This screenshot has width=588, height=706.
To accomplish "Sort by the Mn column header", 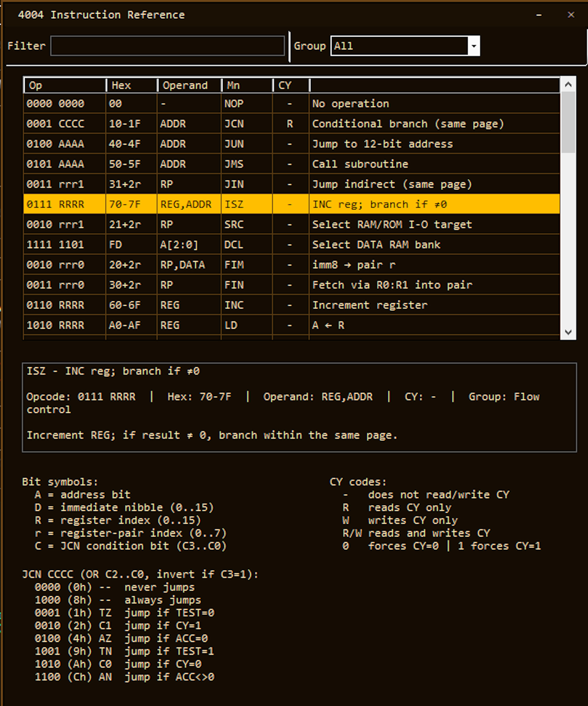I will (247, 85).
